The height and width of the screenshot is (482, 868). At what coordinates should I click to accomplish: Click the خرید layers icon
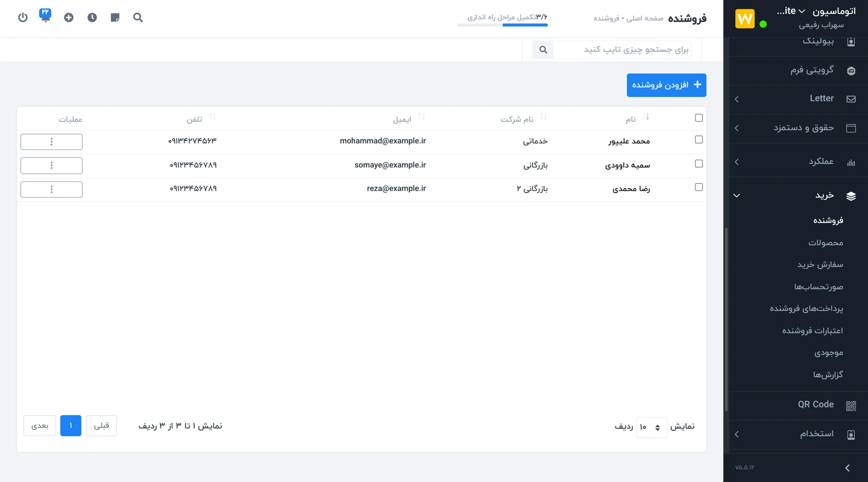[x=851, y=196]
